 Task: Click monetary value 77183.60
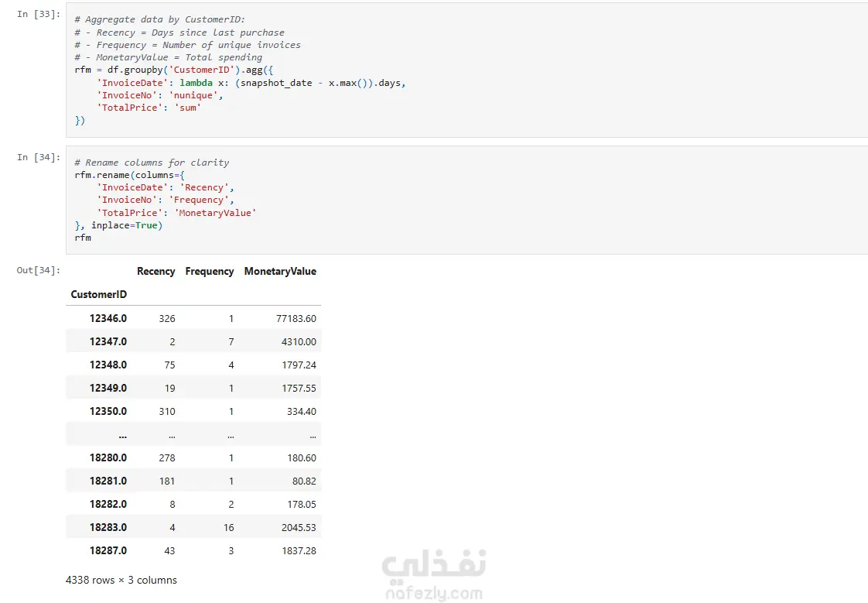click(296, 318)
